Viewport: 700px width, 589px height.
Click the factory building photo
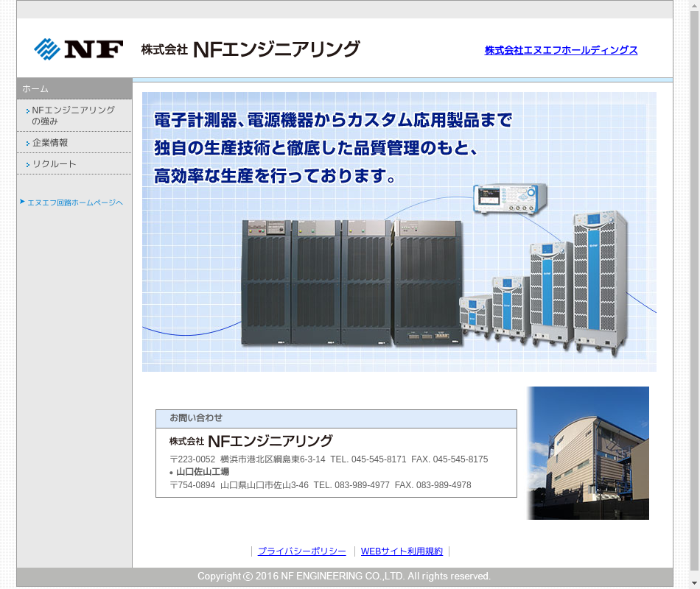click(x=588, y=453)
